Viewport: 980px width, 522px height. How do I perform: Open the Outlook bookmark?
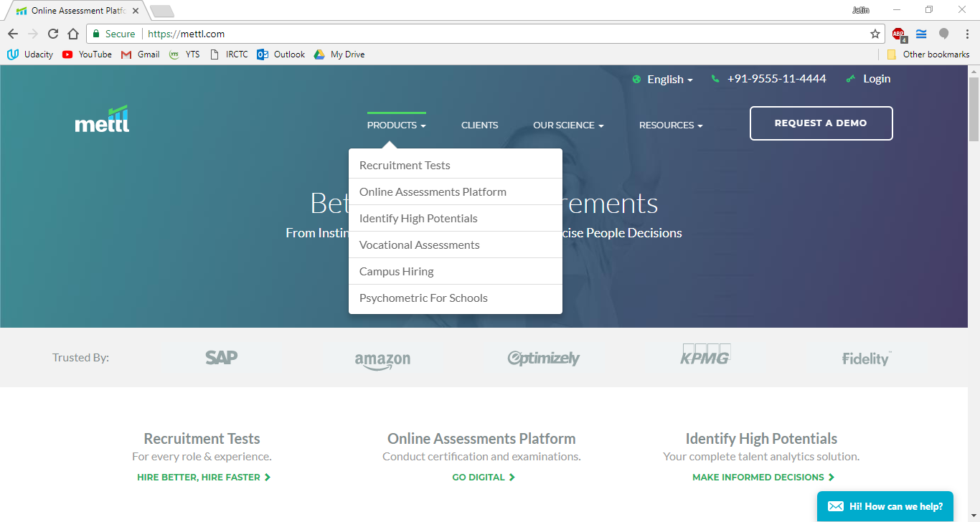(281, 54)
